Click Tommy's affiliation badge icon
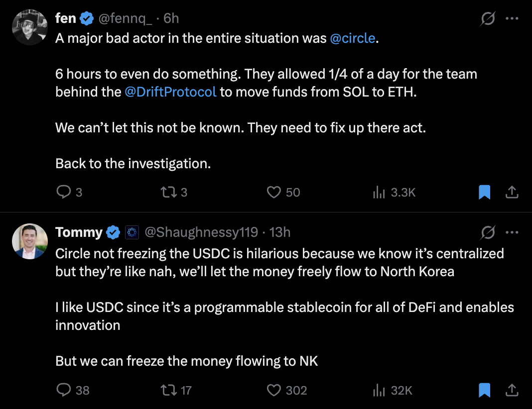The width and height of the screenshot is (532, 409). 132,232
